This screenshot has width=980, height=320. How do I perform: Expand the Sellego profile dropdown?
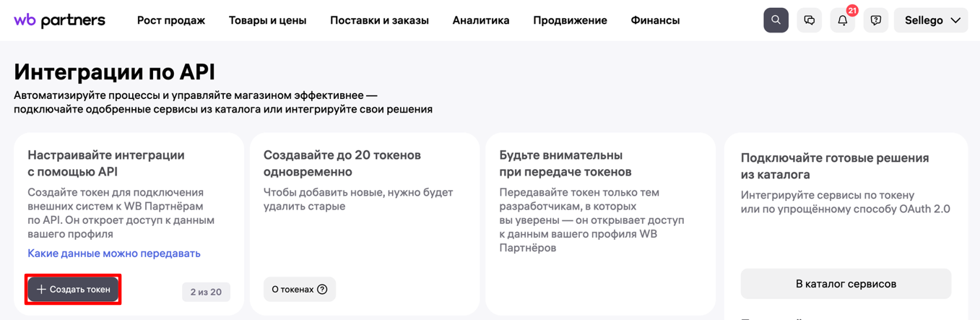tap(931, 20)
